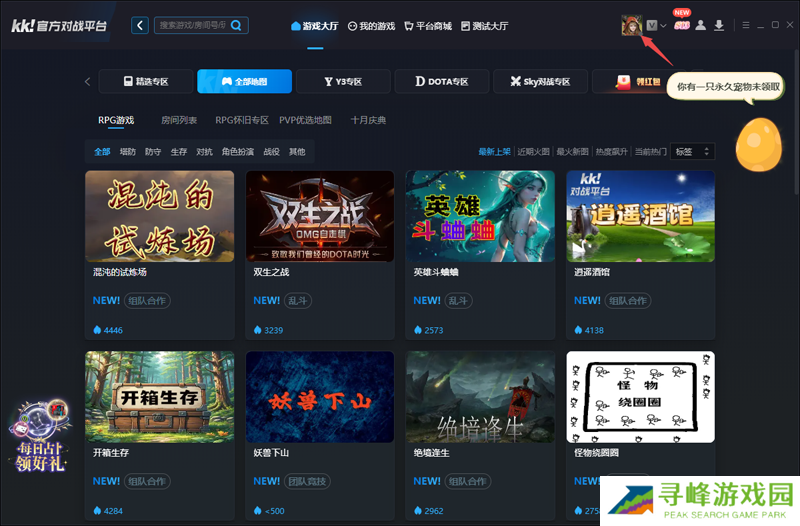
Task: Click the back arrow button beside search
Action: 140,26
